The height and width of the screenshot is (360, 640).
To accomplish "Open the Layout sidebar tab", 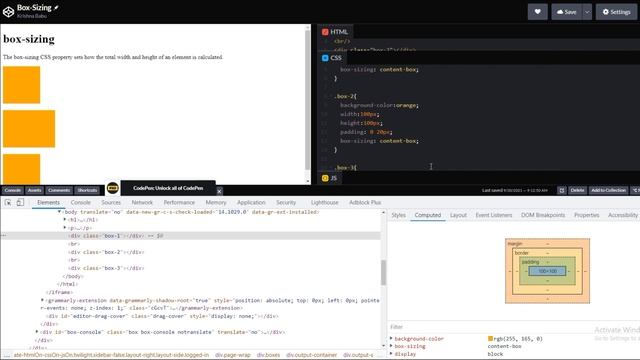I will [x=458, y=215].
